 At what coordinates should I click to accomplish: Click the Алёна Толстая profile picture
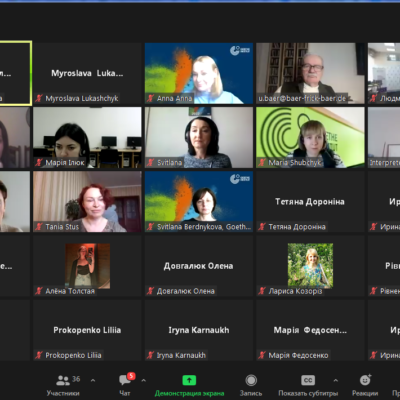point(88,266)
